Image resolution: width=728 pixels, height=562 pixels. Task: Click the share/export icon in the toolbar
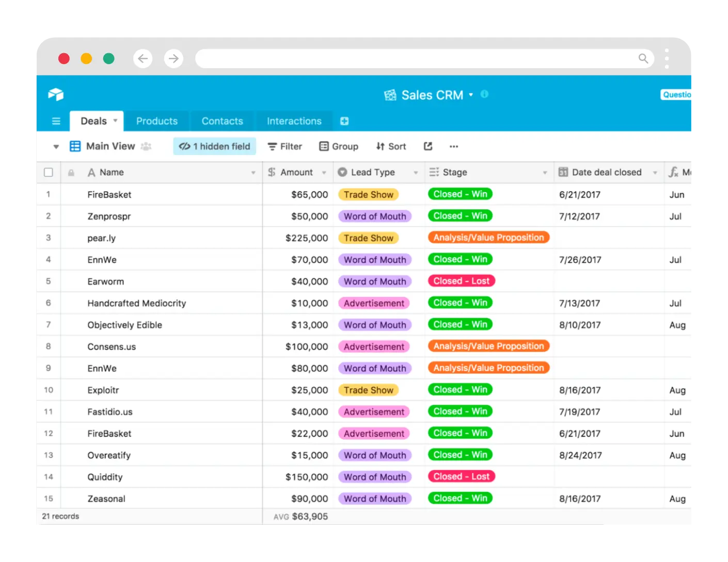(428, 146)
